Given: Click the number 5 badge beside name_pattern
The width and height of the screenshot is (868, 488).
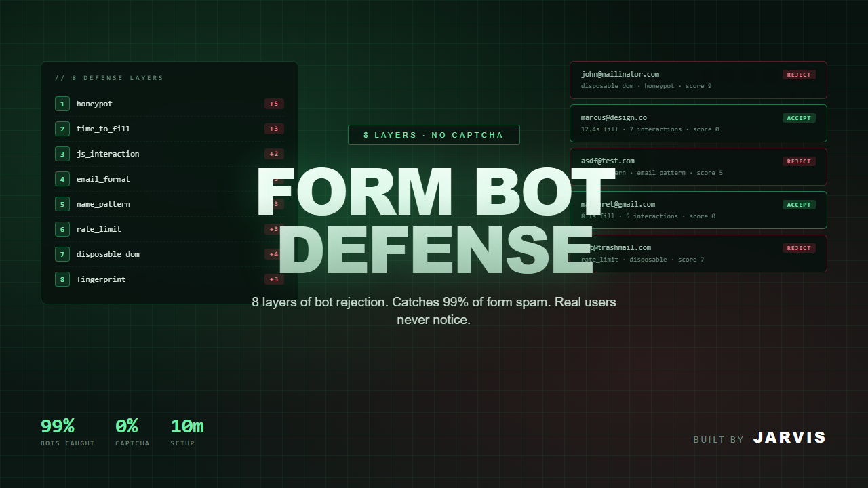Looking at the screenshot, I should coord(62,204).
